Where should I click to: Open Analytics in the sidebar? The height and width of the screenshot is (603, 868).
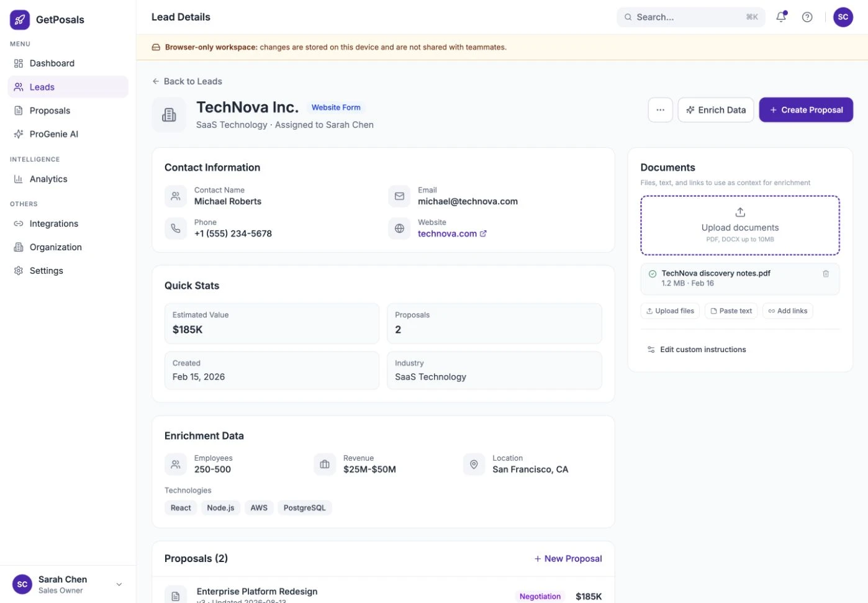[x=68, y=179]
